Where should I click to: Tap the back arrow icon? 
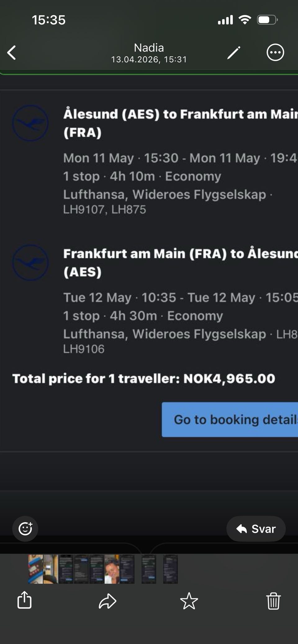click(x=12, y=52)
